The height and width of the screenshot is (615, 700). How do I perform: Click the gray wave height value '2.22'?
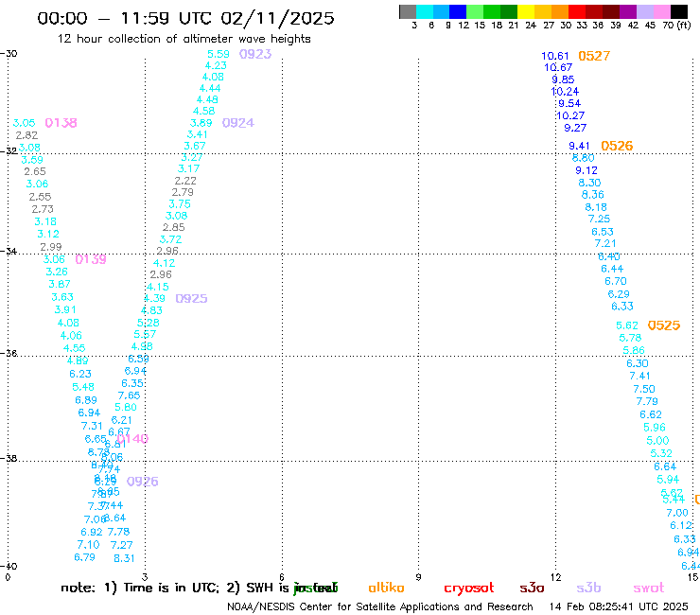pos(185,181)
